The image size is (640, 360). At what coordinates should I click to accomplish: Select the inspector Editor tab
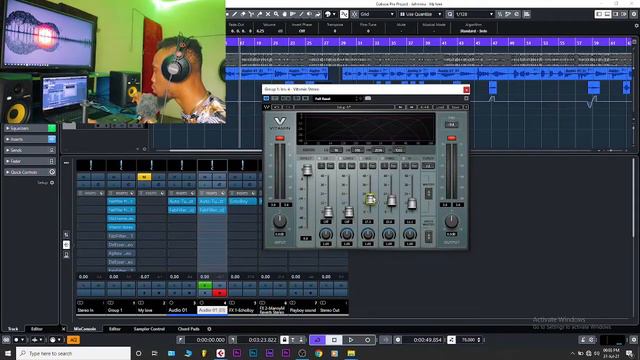point(37,329)
